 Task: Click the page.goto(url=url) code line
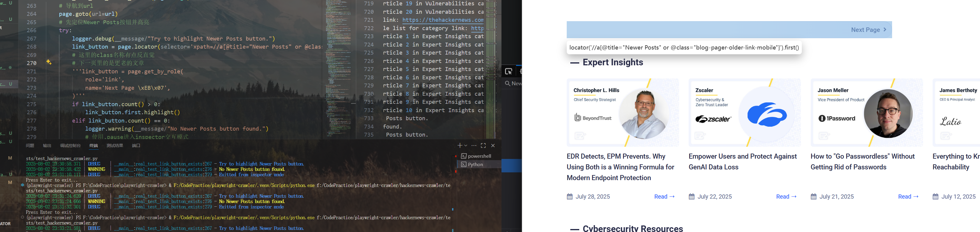(88, 14)
